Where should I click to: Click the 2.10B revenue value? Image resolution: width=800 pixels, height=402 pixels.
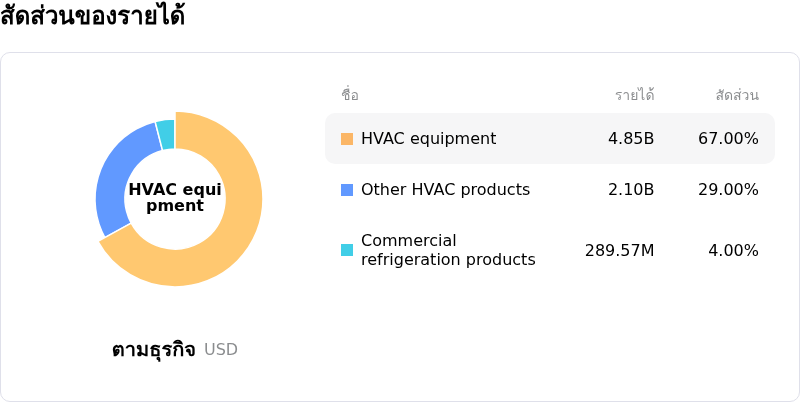click(x=631, y=190)
